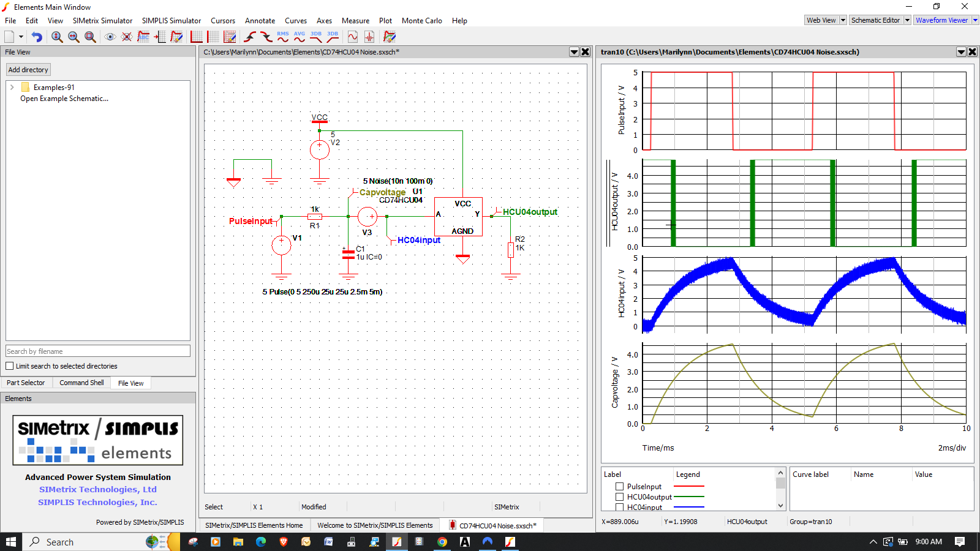The image size is (980, 551).
Task: Click the SIMetrix Technologies, Ltd link
Action: [98, 489]
